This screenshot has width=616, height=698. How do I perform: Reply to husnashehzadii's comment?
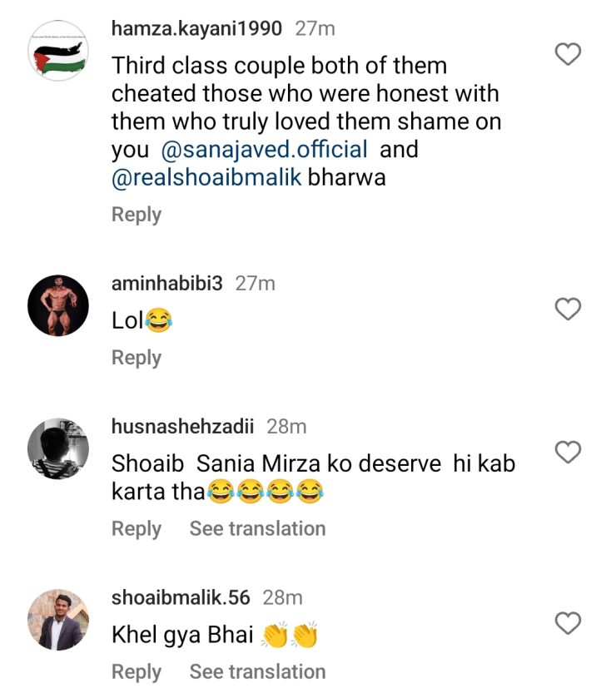pyautogui.click(x=137, y=529)
